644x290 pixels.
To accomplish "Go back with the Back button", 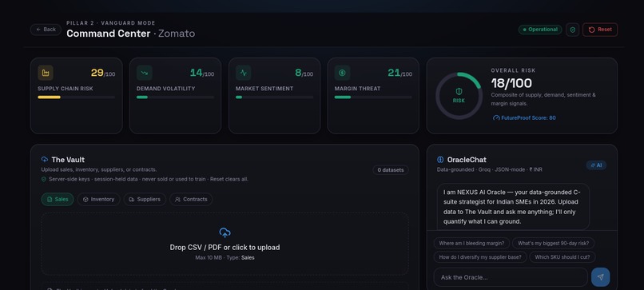I will 46,30.
